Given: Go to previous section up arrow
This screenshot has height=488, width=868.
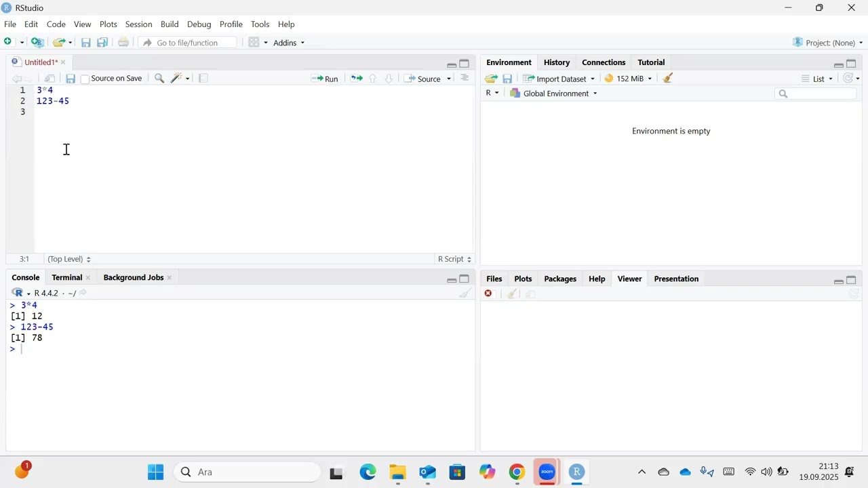Looking at the screenshot, I should tap(372, 79).
